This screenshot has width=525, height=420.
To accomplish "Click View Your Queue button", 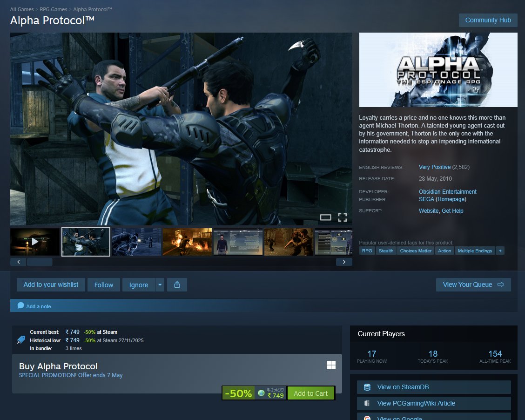I will pyautogui.click(x=473, y=285).
